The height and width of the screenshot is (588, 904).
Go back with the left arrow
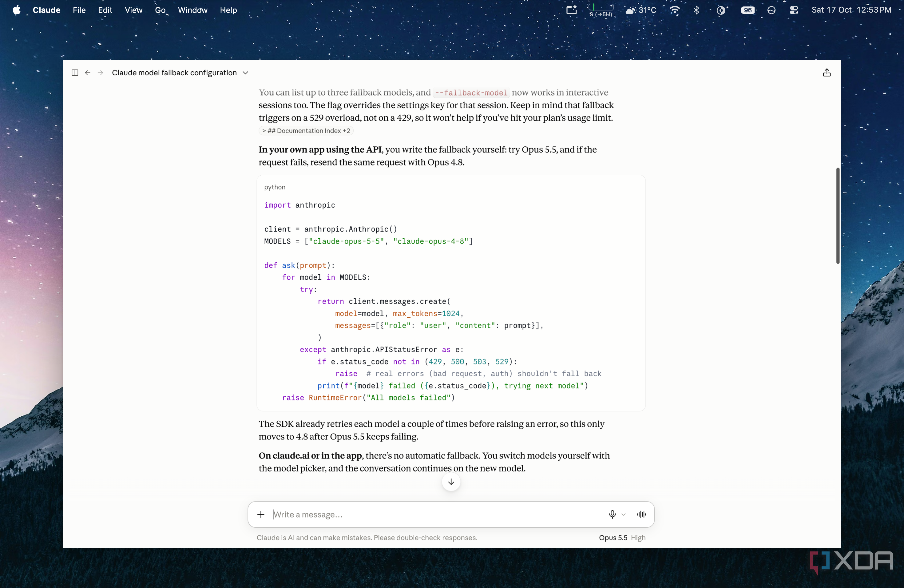point(88,73)
